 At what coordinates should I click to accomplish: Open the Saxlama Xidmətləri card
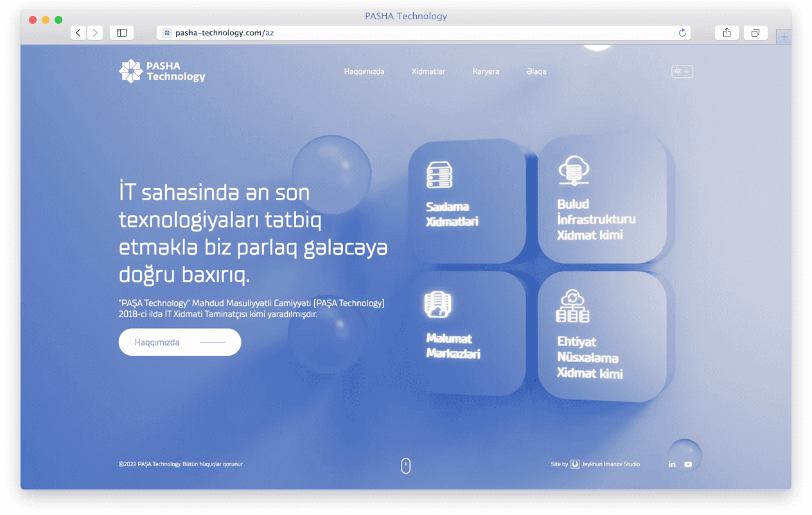tap(467, 201)
